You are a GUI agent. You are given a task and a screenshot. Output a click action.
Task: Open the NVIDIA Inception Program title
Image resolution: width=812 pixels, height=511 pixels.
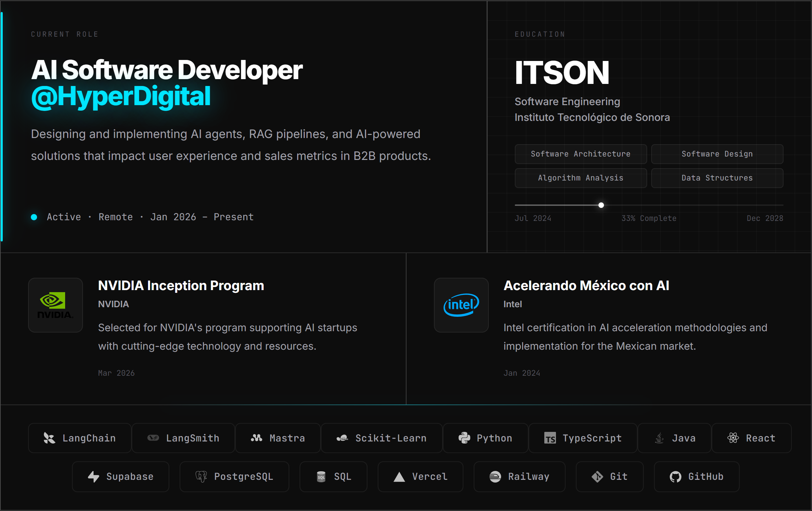[181, 286]
